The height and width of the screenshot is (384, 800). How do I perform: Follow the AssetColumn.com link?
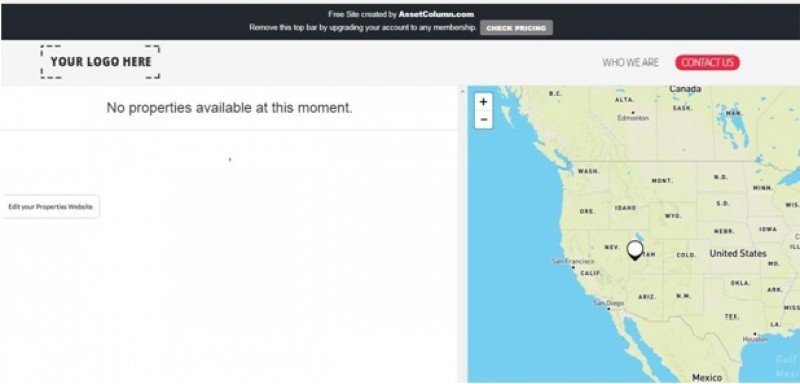point(436,14)
